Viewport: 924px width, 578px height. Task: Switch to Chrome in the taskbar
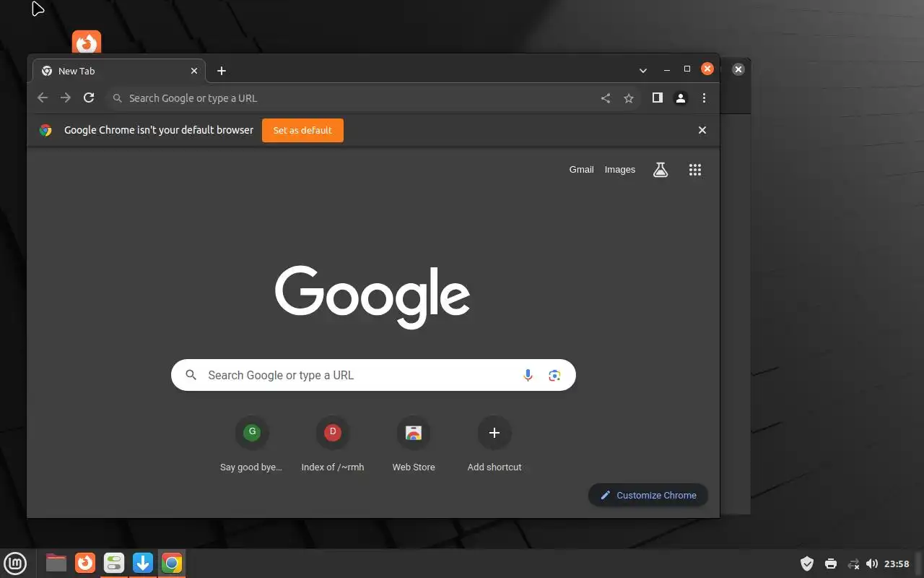[x=172, y=563]
